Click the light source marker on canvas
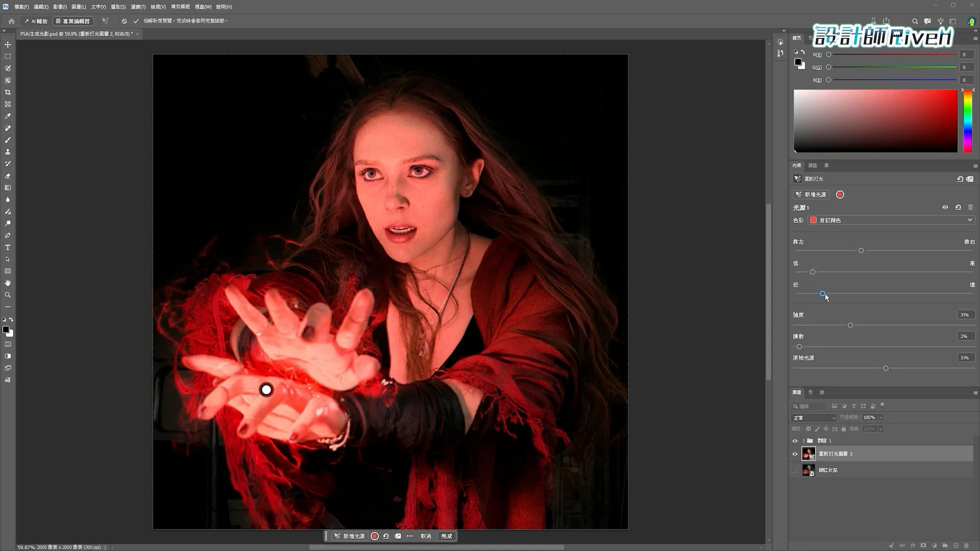980x551 pixels. pyautogui.click(x=266, y=390)
